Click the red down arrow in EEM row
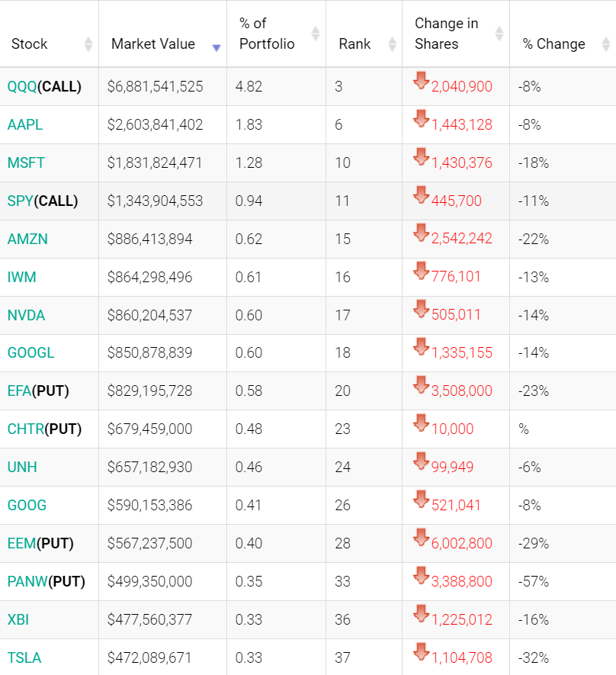 click(x=421, y=537)
